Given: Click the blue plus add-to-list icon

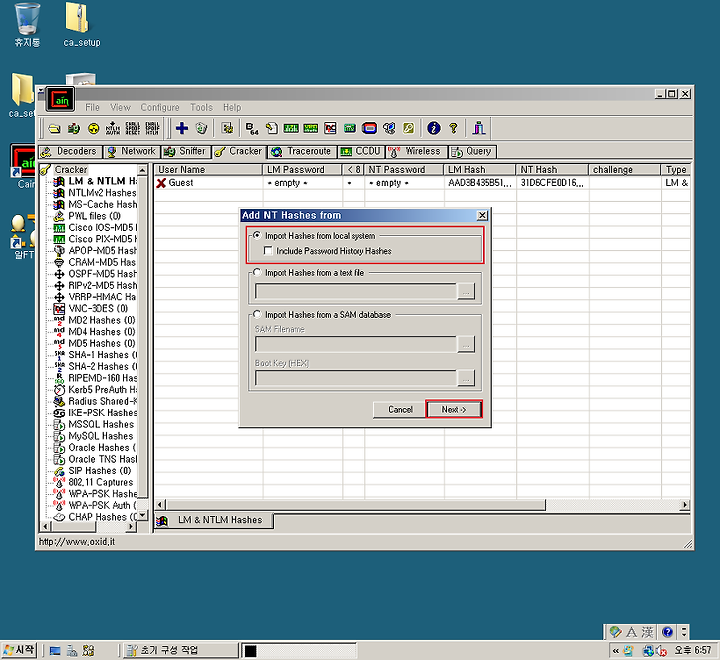Looking at the screenshot, I should pyautogui.click(x=182, y=128).
